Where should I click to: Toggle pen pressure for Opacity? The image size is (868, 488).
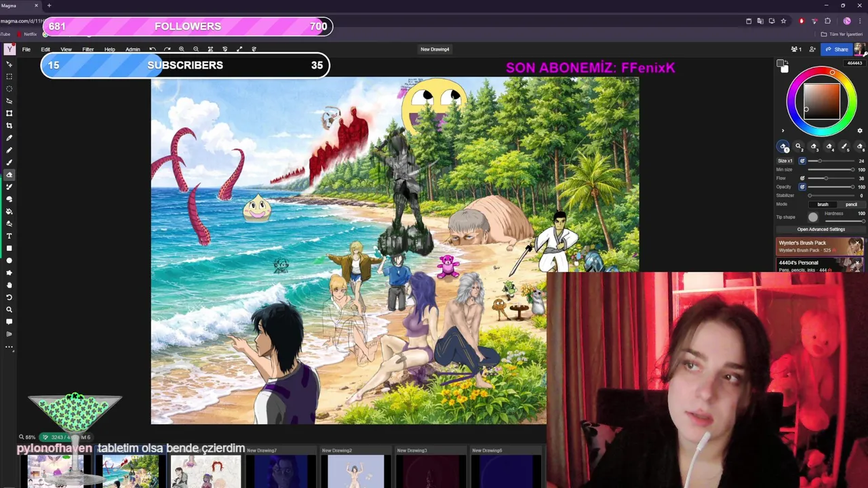[802, 186]
